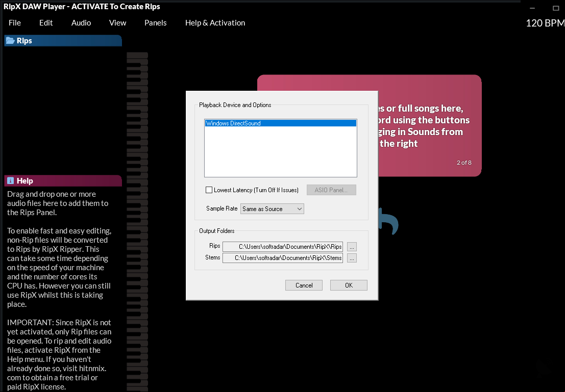The height and width of the screenshot is (392, 565).
Task: Click the 120 BPM tempo display
Action: pos(545,23)
